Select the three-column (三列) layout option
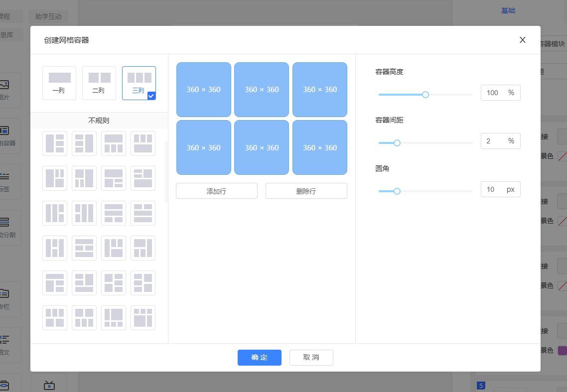The height and width of the screenshot is (392, 567). (x=139, y=83)
